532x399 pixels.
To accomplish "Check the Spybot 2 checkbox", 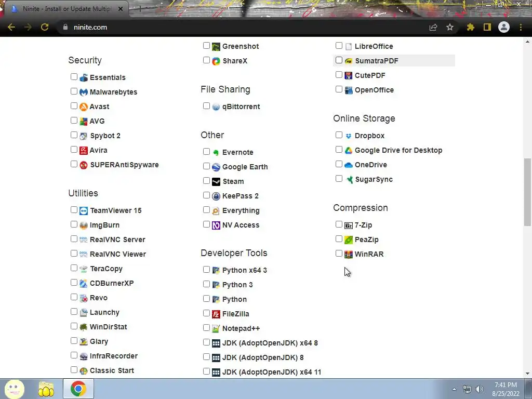I will 74,135.
